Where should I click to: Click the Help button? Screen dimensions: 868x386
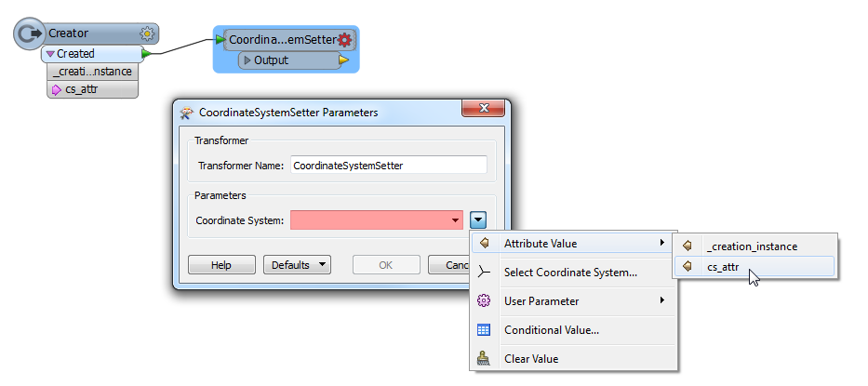click(x=221, y=265)
